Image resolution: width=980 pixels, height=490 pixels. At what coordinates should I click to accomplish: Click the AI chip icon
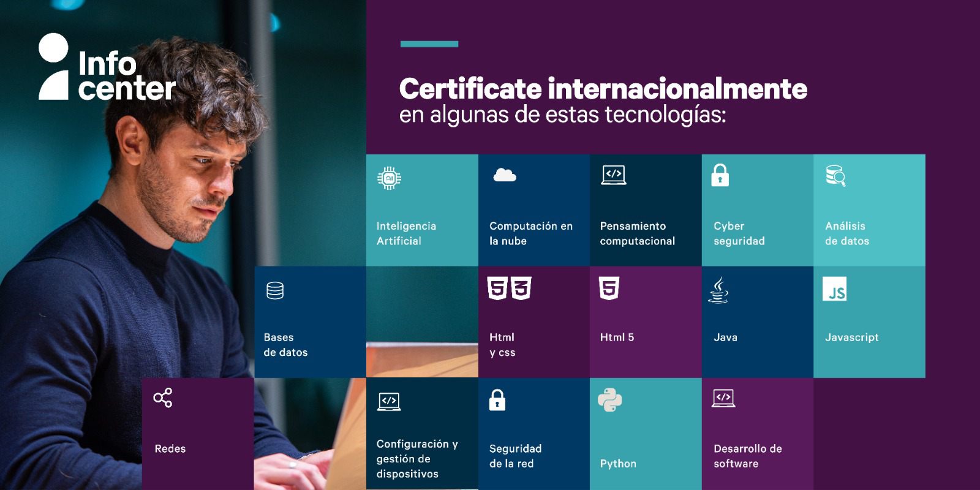pyautogui.click(x=389, y=178)
